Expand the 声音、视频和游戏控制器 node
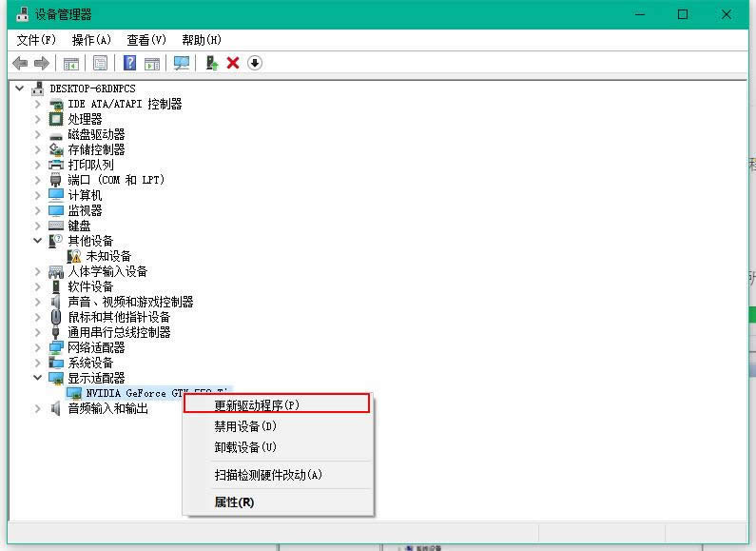The height and width of the screenshot is (551, 756). (x=38, y=302)
